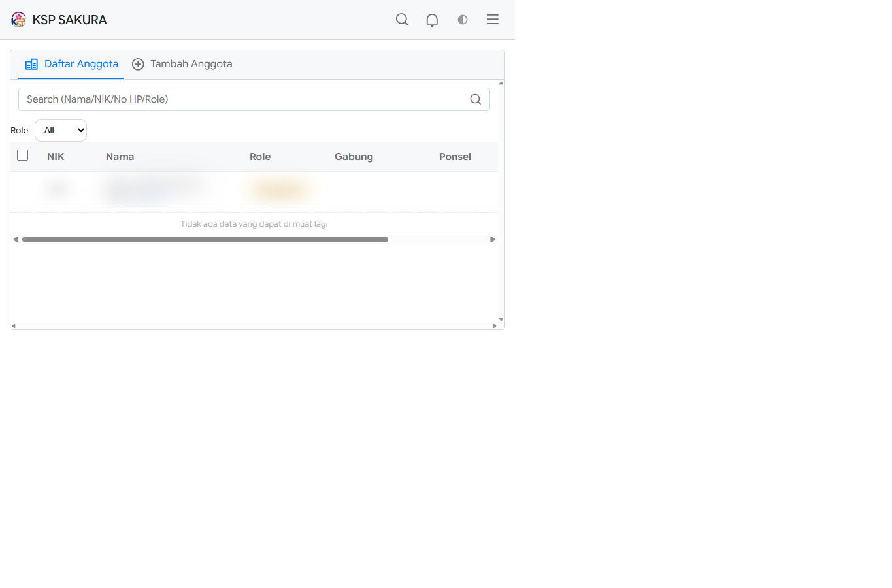Click the Ponsel column header

pyautogui.click(x=455, y=157)
